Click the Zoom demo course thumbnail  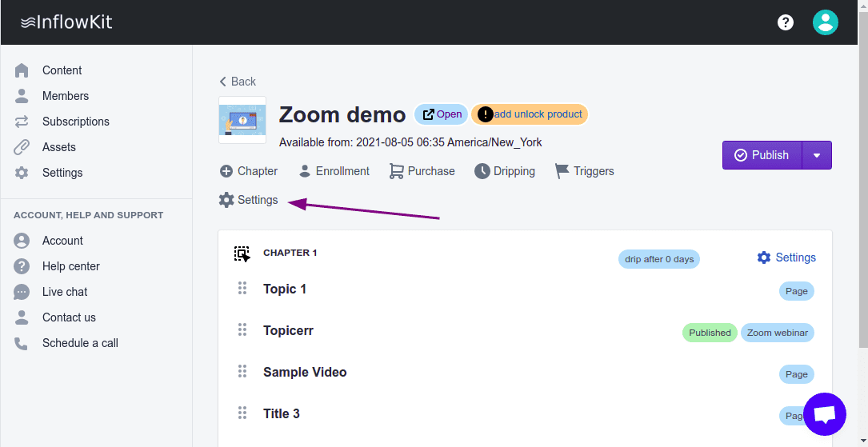click(x=242, y=120)
